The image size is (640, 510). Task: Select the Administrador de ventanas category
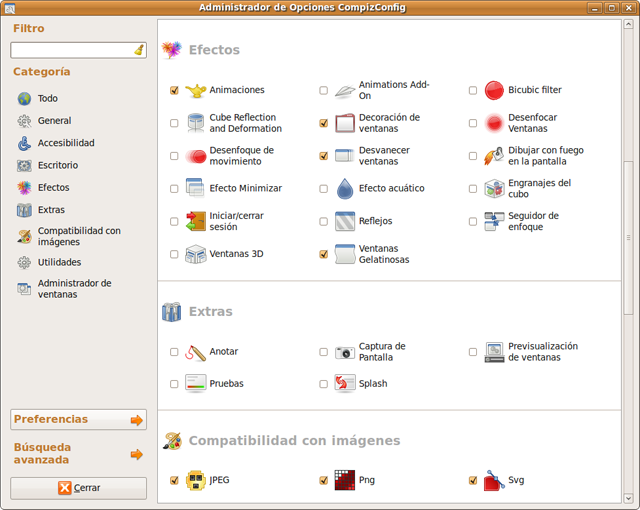(74, 289)
